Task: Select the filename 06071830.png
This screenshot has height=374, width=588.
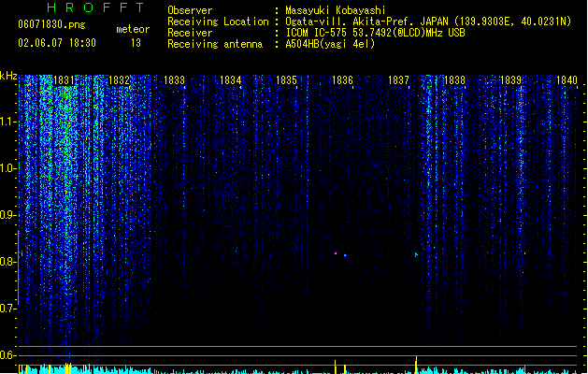Action: [51, 24]
